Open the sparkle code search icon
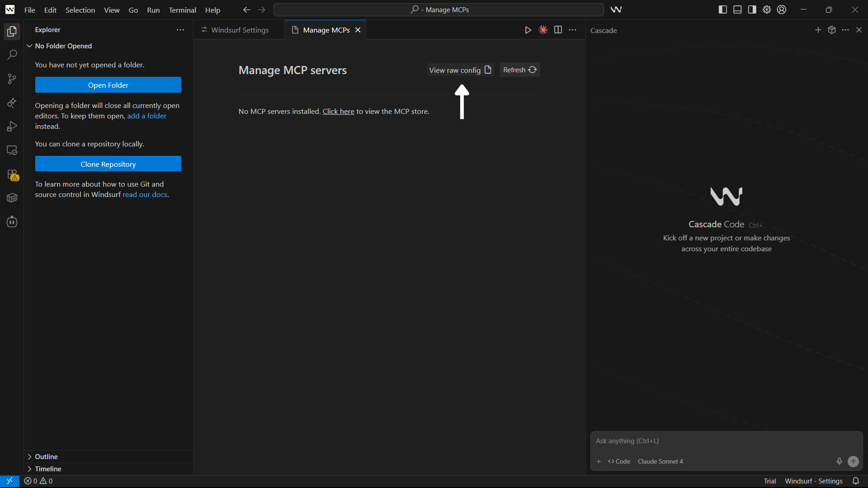This screenshot has height=488, width=868. tap(12, 103)
